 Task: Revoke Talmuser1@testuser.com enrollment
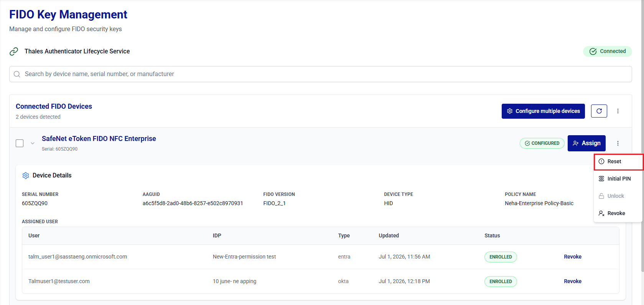click(x=573, y=281)
